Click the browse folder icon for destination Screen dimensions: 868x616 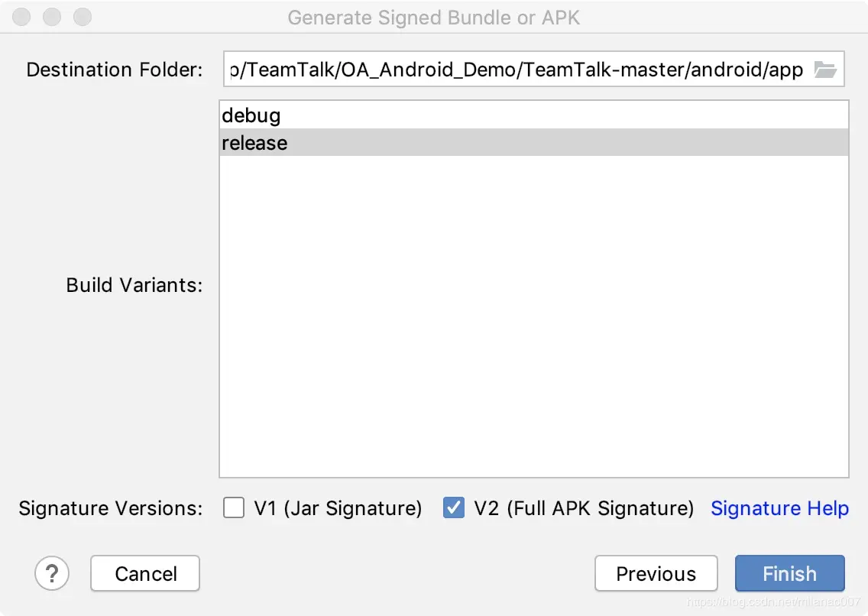825,70
